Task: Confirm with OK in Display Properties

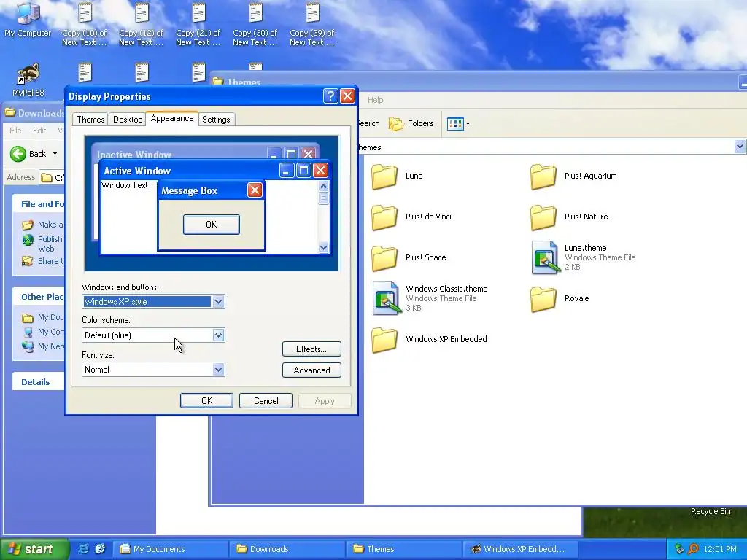Action: [206, 401]
